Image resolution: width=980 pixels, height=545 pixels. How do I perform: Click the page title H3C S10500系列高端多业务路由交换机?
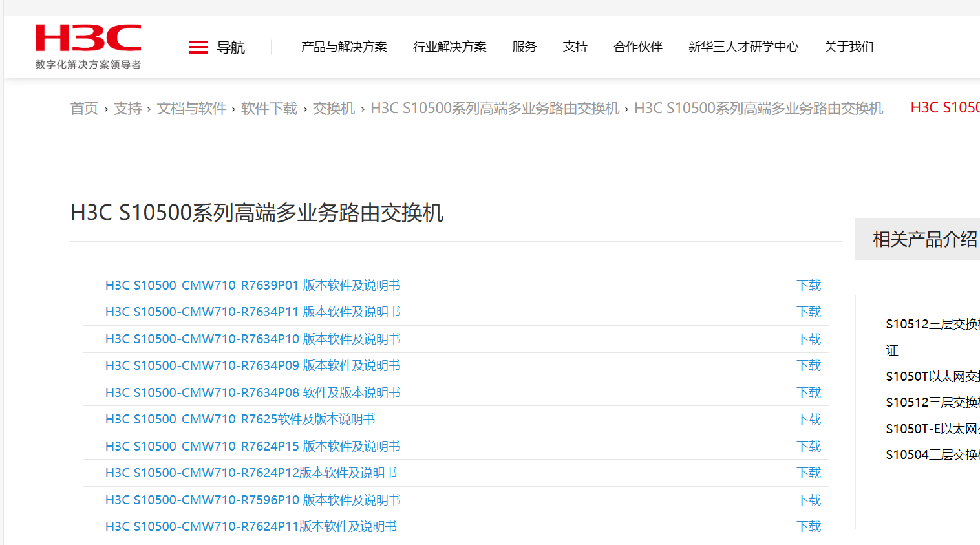click(x=257, y=213)
